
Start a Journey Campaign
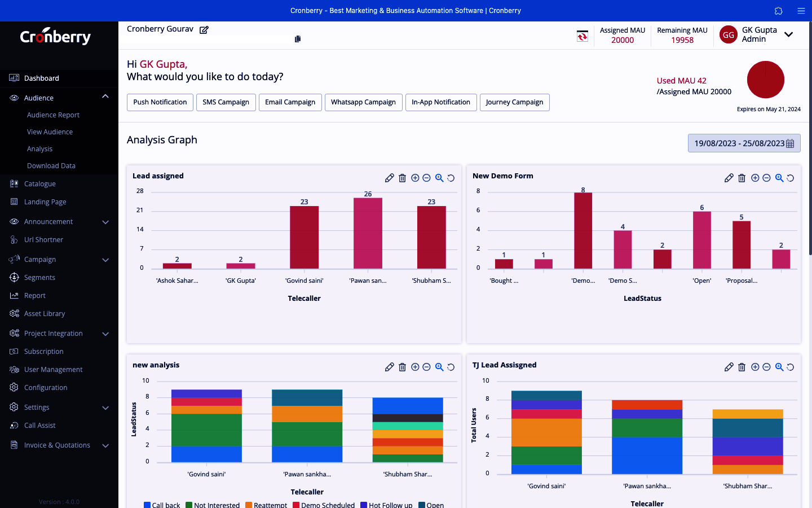click(514, 102)
